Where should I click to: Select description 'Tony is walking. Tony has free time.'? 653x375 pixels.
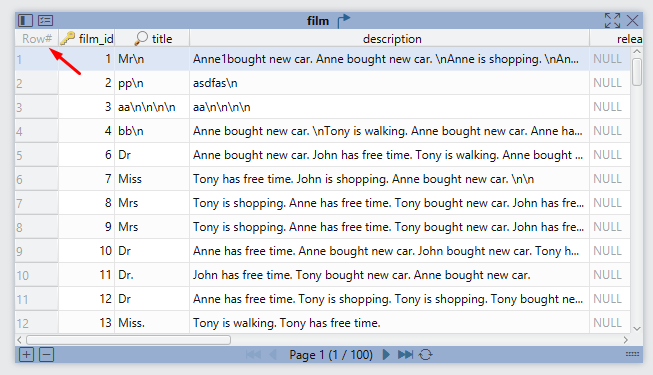[389, 323]
